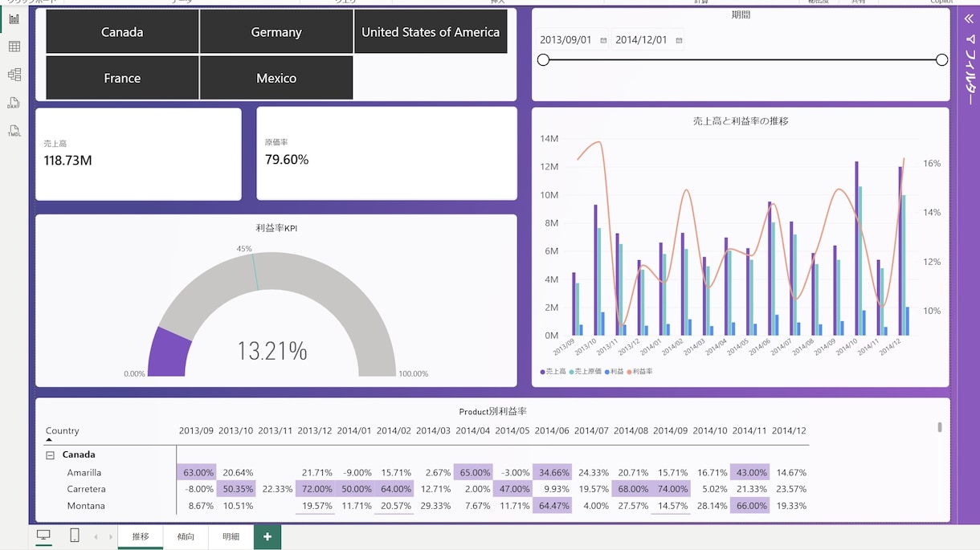Click the 利益率 legend item

tap(639, 372)
